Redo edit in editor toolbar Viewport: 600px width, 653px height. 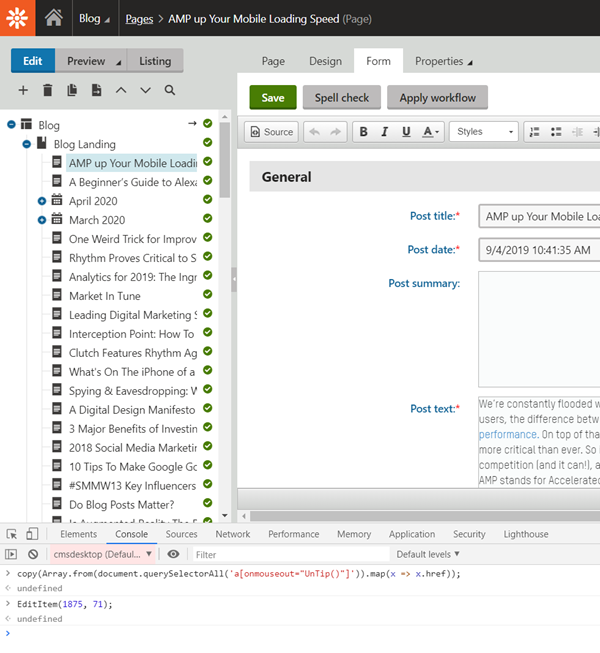335,132
